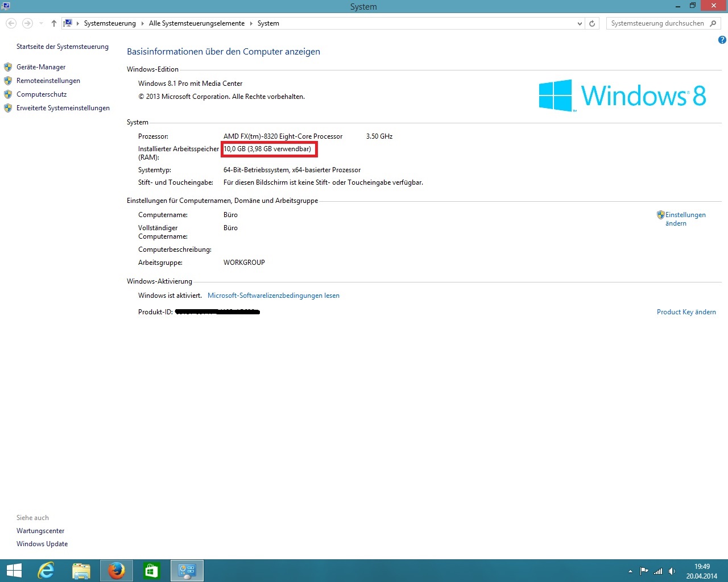
Task: Close the System window
Action: click(714, 6)
